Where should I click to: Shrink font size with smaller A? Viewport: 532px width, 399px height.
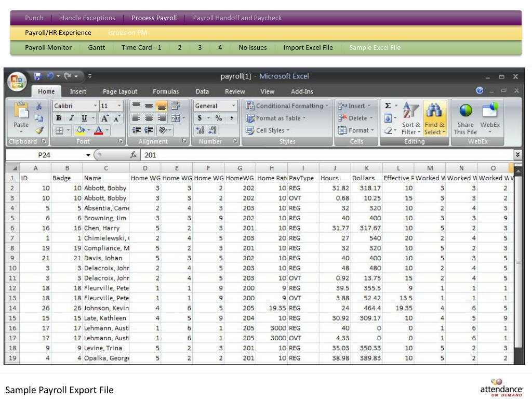117,118
